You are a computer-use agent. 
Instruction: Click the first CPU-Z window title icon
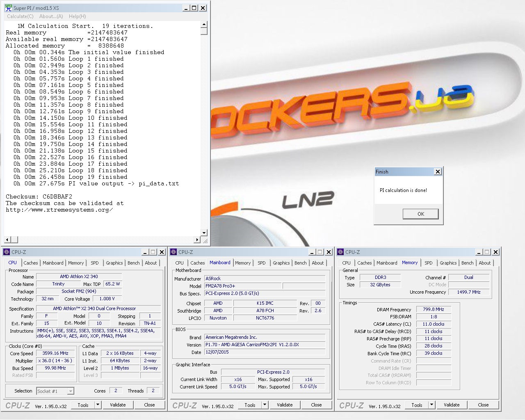tap(7, 252)
